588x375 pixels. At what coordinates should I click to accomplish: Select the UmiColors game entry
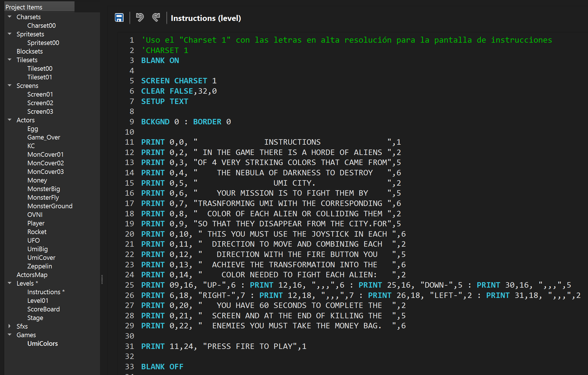[42, 343]
